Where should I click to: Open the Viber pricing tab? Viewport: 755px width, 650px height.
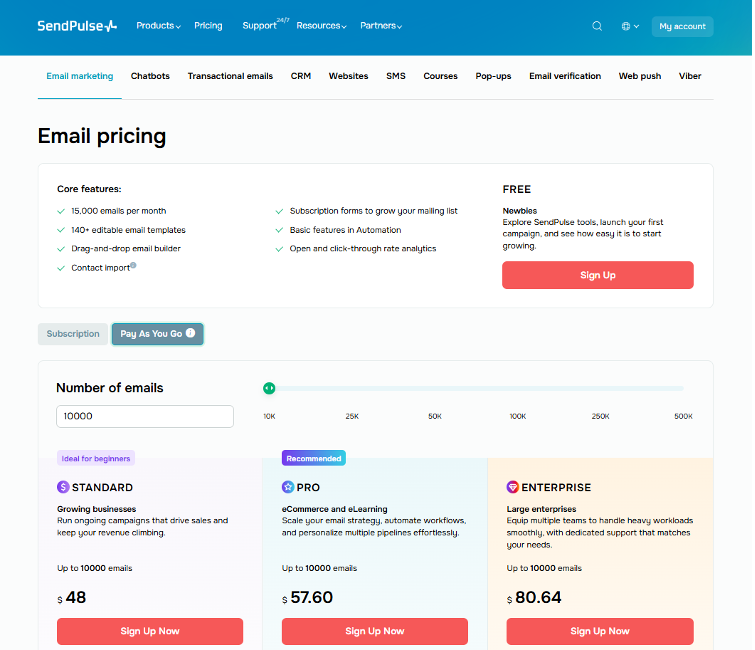pos(690,76)
